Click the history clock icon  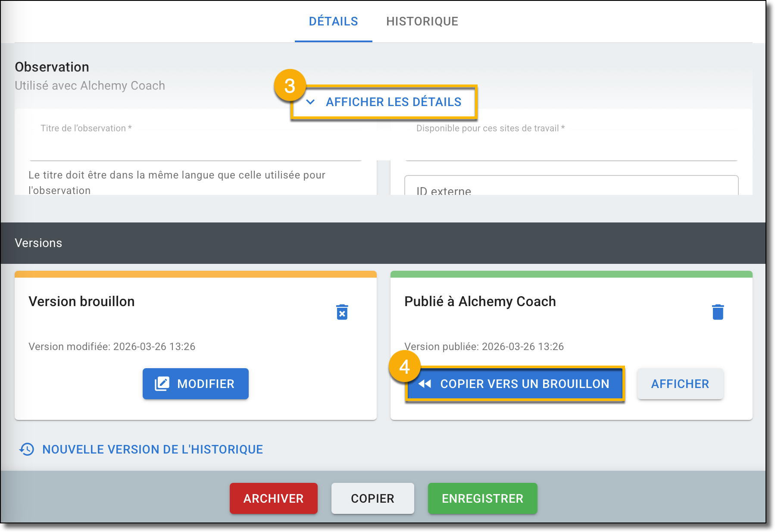click(27, 449)
